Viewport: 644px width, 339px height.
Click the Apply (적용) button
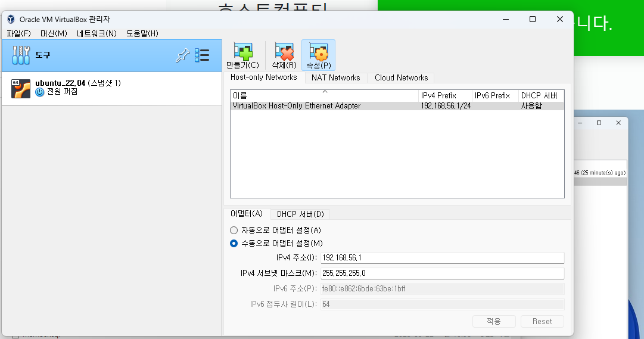494,321
